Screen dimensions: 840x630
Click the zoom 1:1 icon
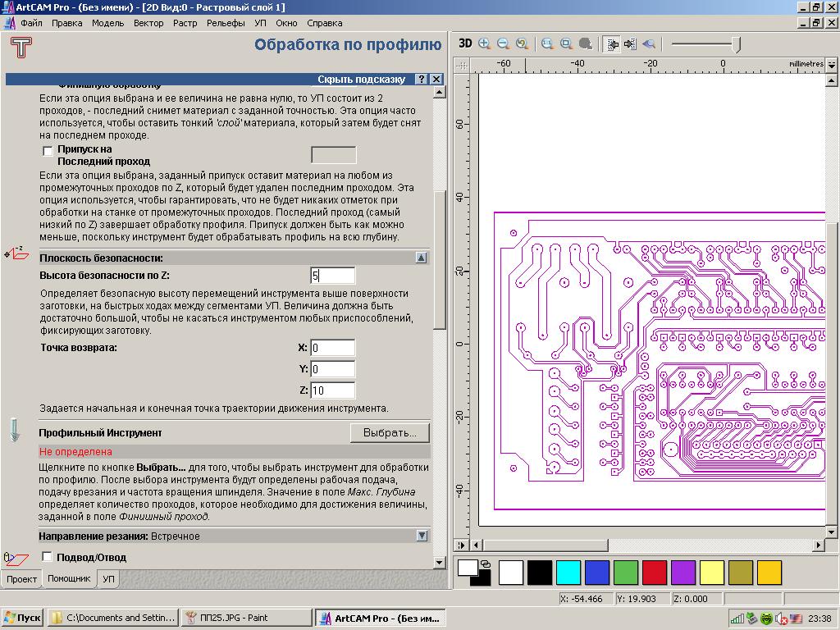coord(547,44)
